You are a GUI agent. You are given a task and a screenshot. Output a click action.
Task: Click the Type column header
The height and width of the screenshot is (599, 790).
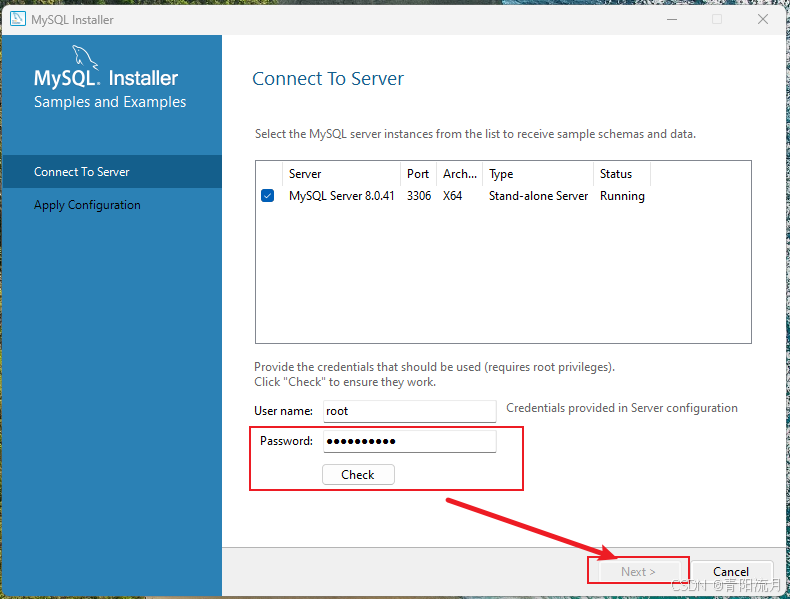pos(538,174)
